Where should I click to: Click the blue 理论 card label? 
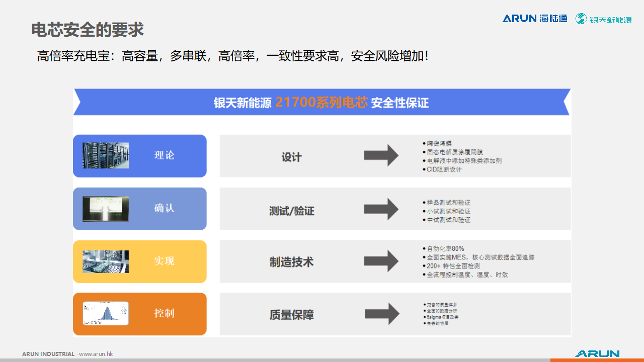164,155
